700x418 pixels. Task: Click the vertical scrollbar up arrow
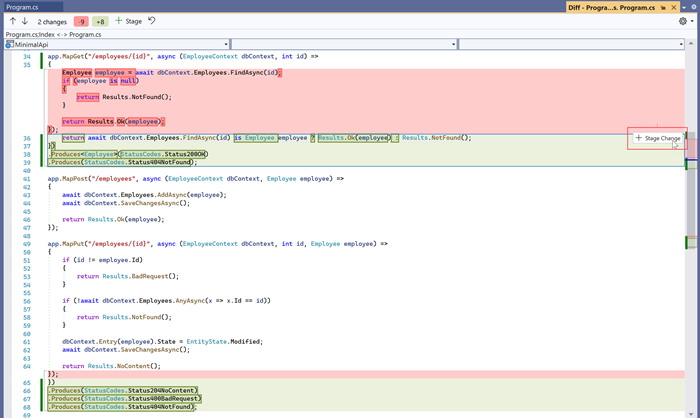[x=692, y=43]
